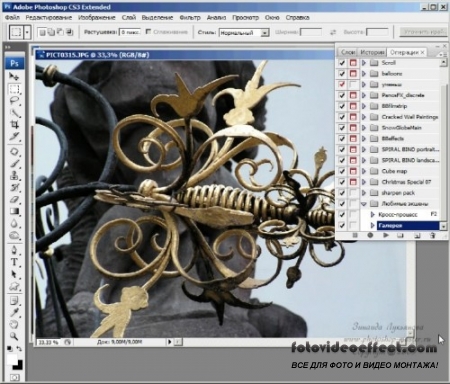The width and height of the screenshot is (450, 384).
Task: Select the Type tool
Action: click(x=14, y=262)
